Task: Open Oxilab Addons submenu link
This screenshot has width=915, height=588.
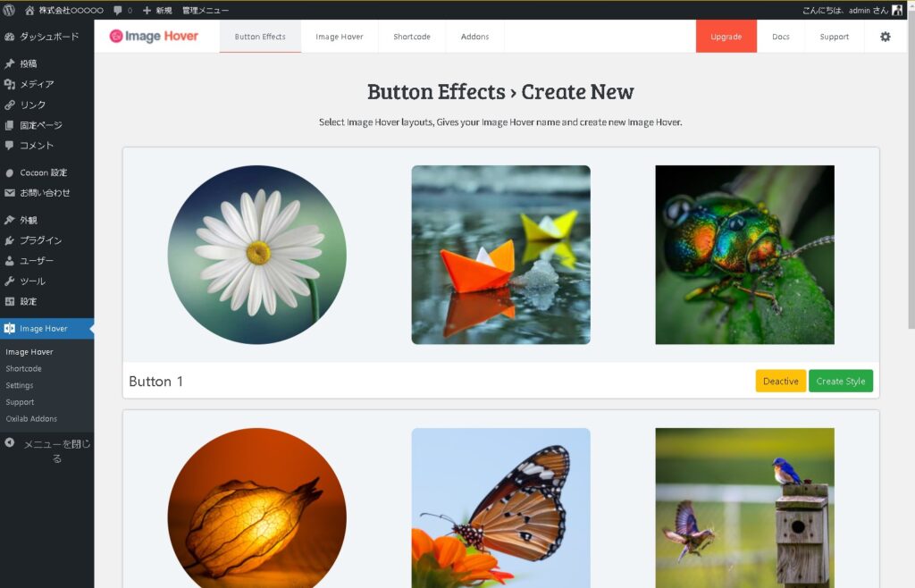Action: coord(31,419)
